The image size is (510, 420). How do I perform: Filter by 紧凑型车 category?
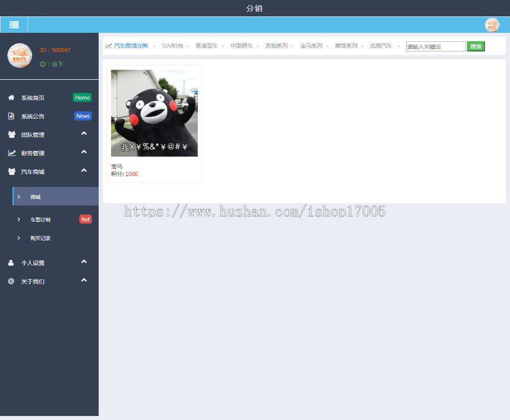(206, 46)
